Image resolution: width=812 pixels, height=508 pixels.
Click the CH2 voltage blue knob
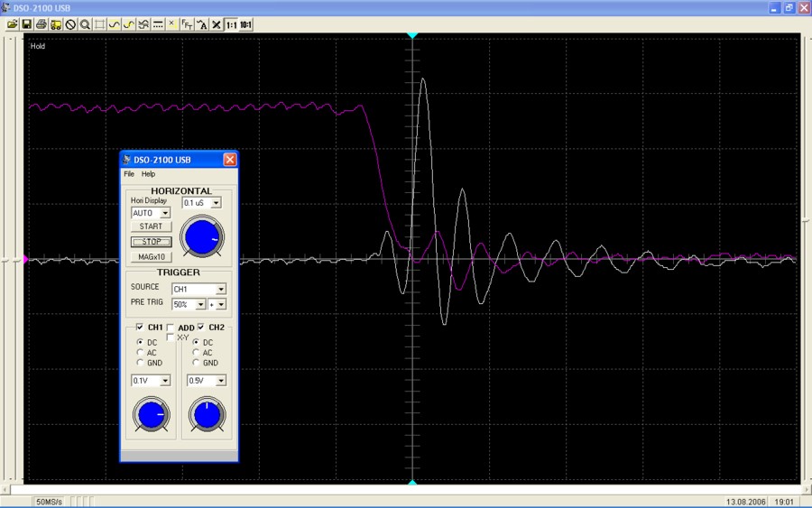207,414
